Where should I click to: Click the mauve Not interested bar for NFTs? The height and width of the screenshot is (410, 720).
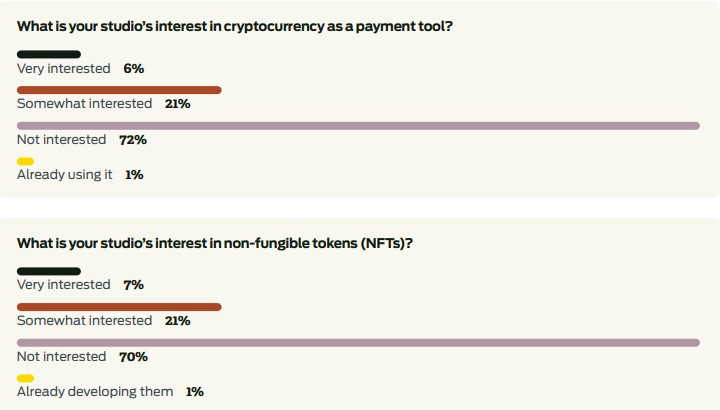[358, 343]
